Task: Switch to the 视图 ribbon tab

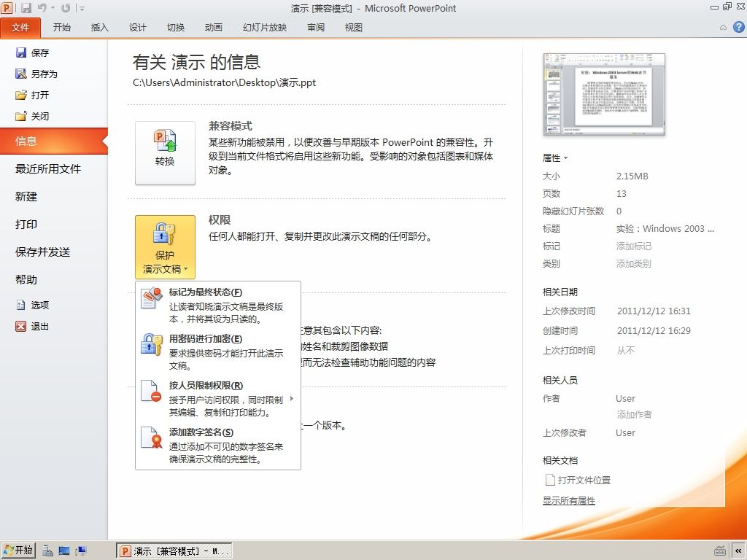Action: coord(354,28)
